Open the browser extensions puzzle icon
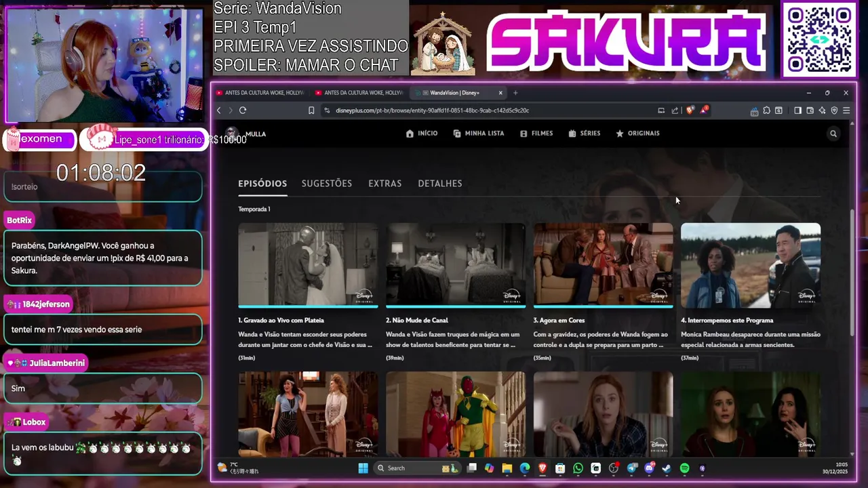The width and height of the screenshot is (868, 488). tap(766, 110)
